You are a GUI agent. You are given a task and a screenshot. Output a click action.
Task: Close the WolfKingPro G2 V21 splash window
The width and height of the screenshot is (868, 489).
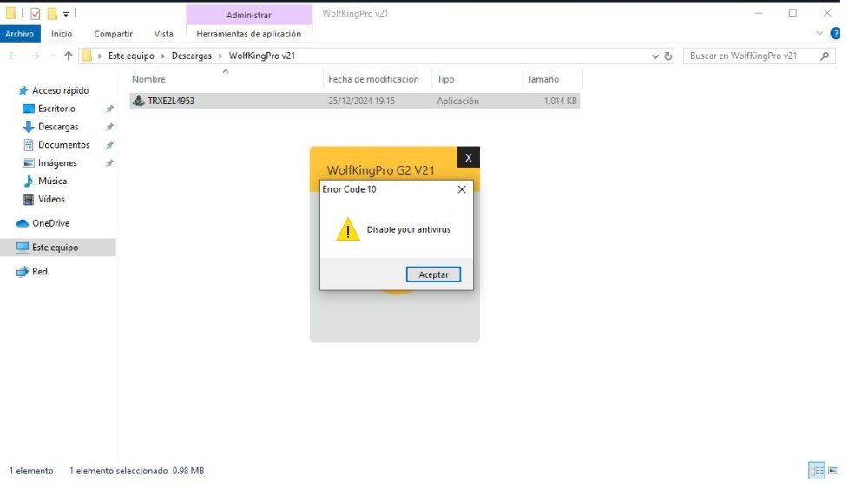[x=468, y=157]
